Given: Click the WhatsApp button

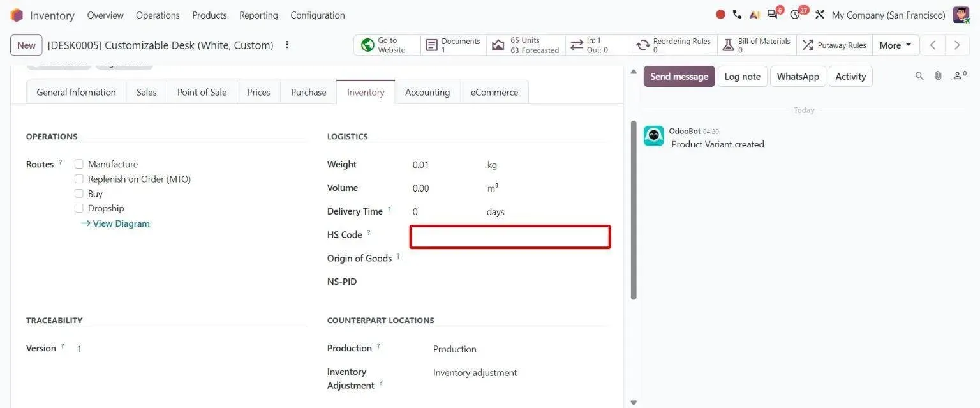Looking at the screenshot, I should (798, 76).
